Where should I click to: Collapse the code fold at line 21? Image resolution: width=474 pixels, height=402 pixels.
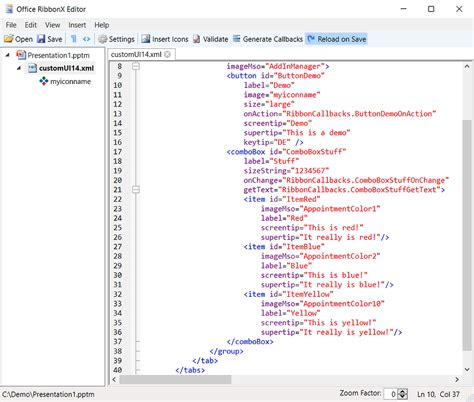(x=136, y=190)
